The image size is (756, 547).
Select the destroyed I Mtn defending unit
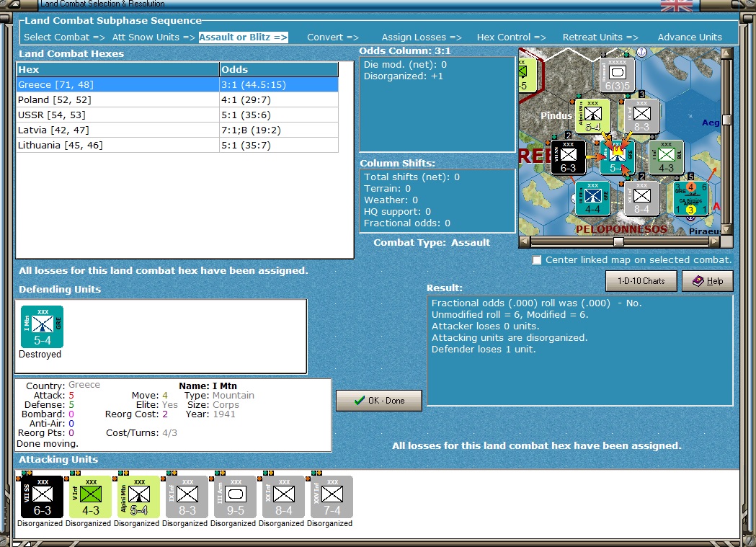tap(42, 326)
